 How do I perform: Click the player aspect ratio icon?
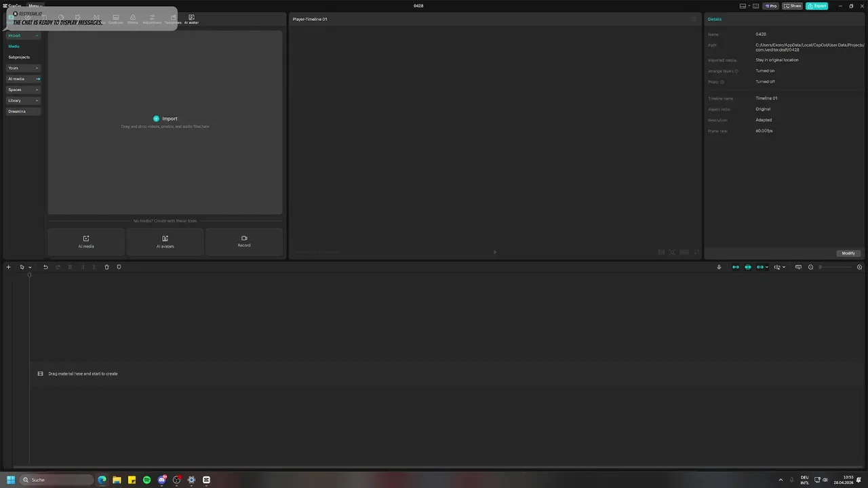coord(684,252)
